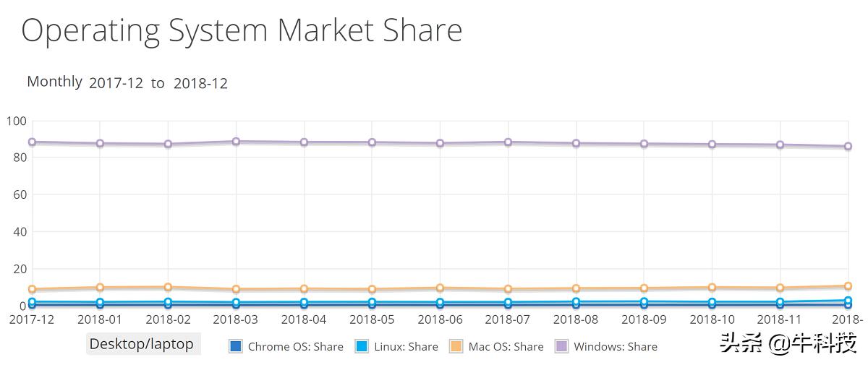The width and height of the screenshot is (868, 365).
Task: Toggle the Chrome OS: Share legend swatch
Action: (x=235, y=346)
